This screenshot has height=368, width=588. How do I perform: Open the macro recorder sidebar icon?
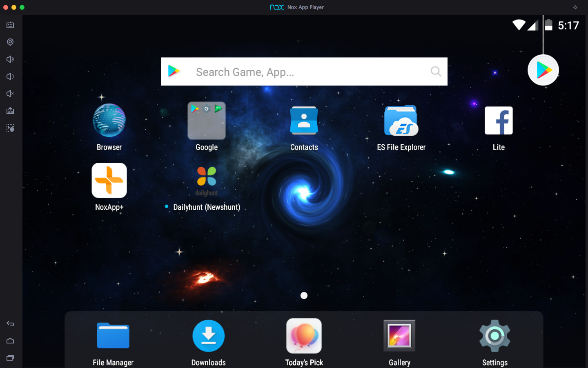tap(10, 128)
